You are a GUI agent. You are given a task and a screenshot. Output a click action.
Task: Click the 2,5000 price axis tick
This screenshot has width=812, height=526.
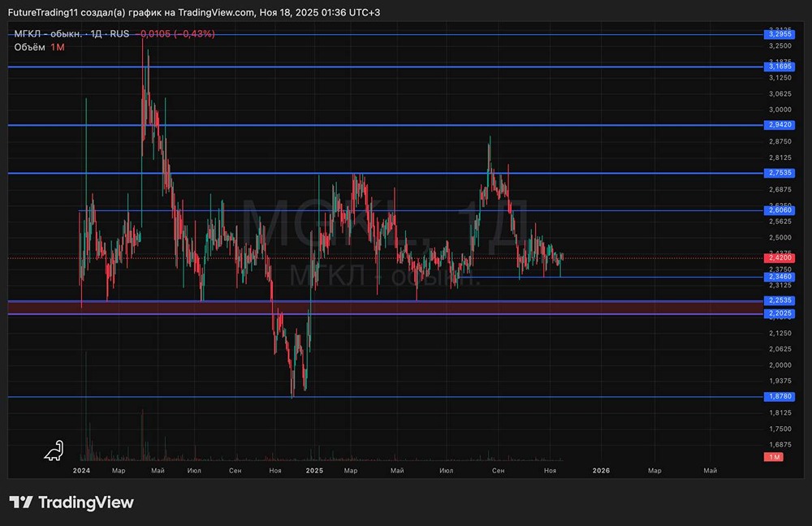pyautogui.click(x=780, y=238)
